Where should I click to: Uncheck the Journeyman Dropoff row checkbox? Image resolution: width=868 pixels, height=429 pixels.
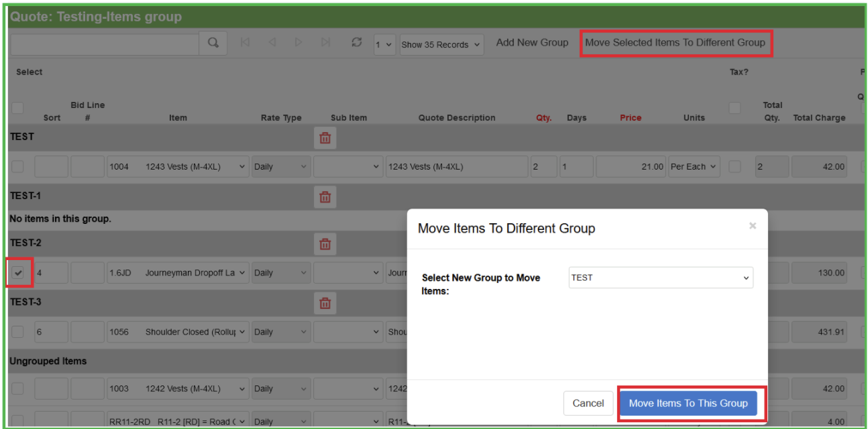(x=18, y=273)
